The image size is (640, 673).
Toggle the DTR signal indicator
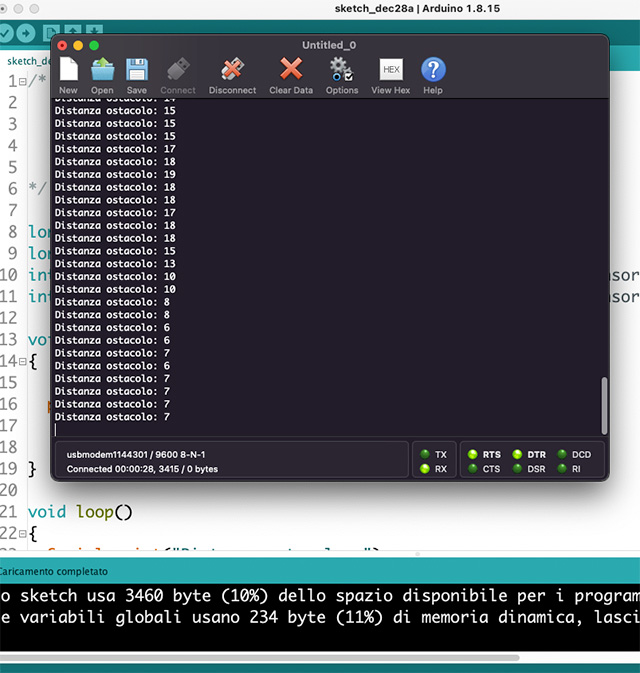coord(517,454)
